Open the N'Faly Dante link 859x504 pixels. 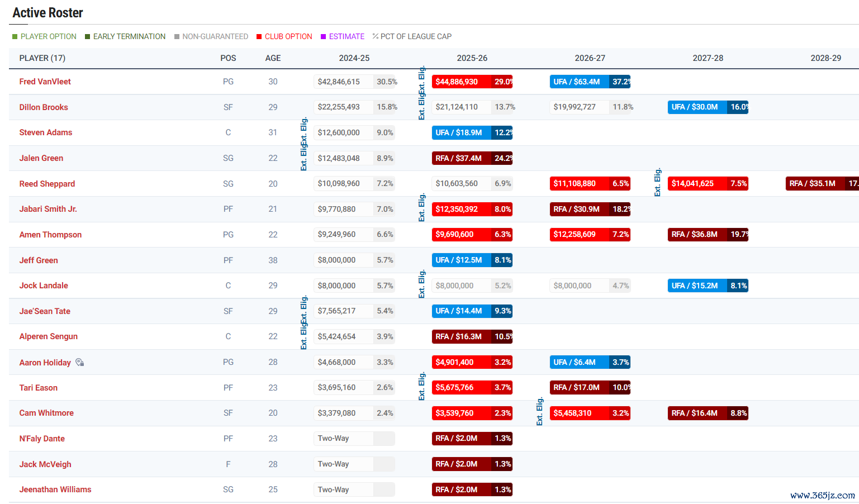pyautogui.click(x=42, y=439)
